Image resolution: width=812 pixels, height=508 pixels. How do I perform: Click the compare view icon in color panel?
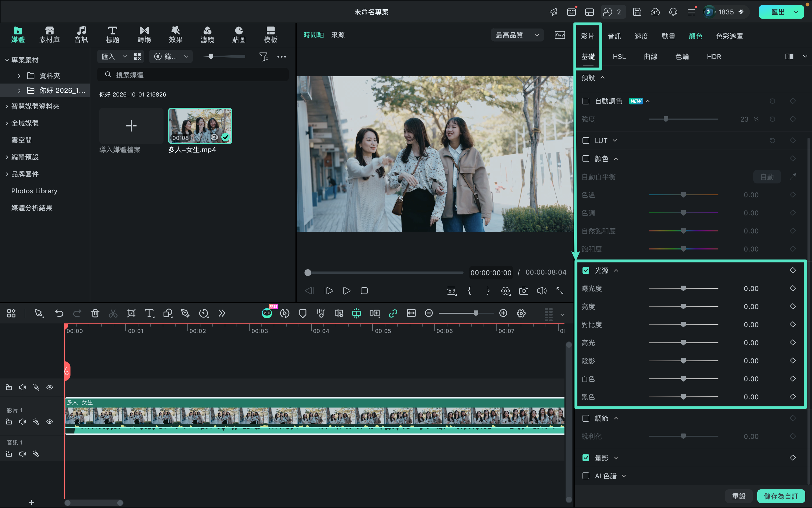[789, 56]
